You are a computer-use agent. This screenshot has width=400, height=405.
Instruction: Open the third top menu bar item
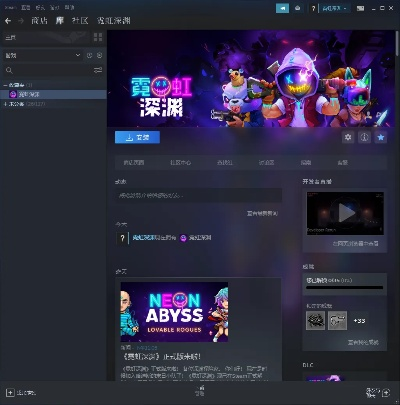point(40,7)
